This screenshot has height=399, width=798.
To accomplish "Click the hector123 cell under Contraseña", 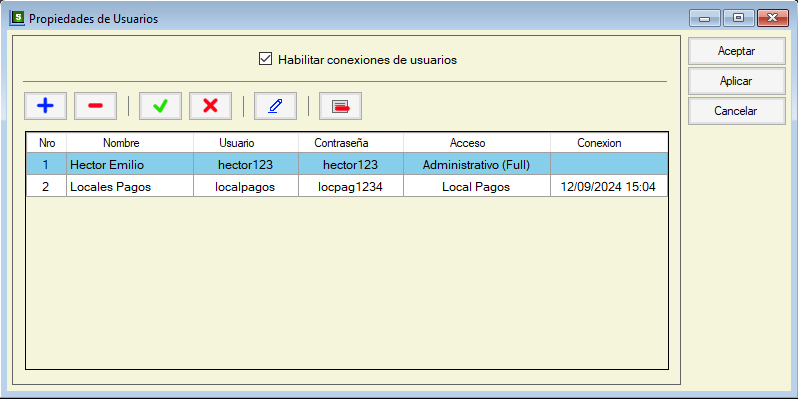I will pyautogui.click(x=351, y=165).
